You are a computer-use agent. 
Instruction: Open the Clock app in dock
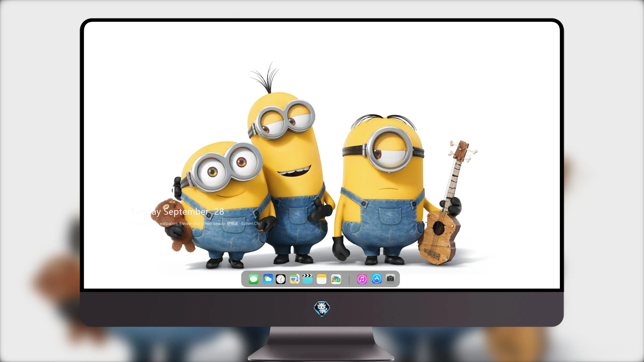tap(281, 279)
